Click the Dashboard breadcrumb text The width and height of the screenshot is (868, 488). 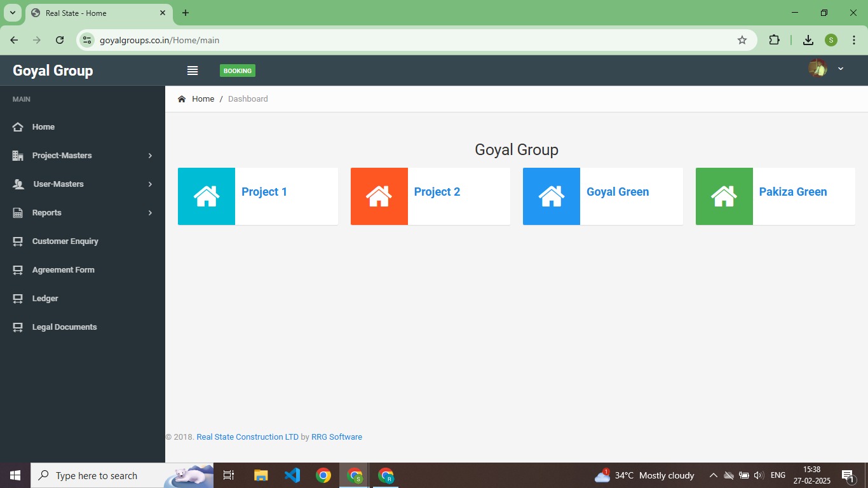(x=248, y=99)
